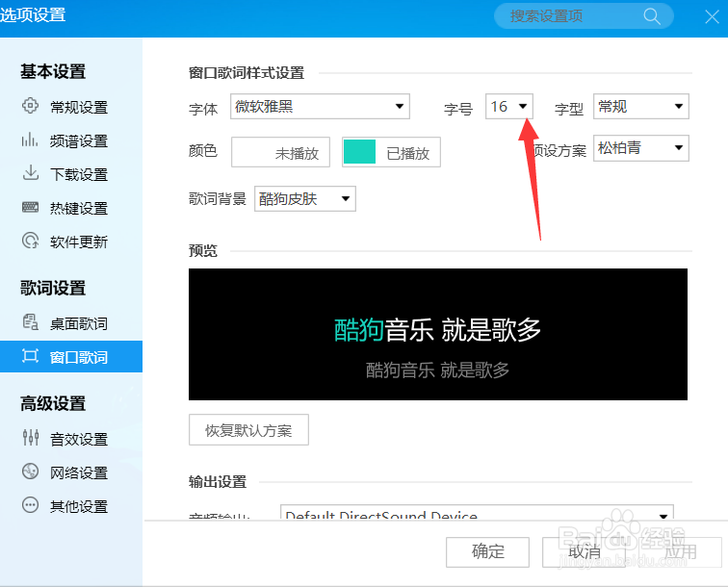The image size is (728, 587).
Task: Click the 音效设置 equalizer icon
Action: [x=30, y=437]
